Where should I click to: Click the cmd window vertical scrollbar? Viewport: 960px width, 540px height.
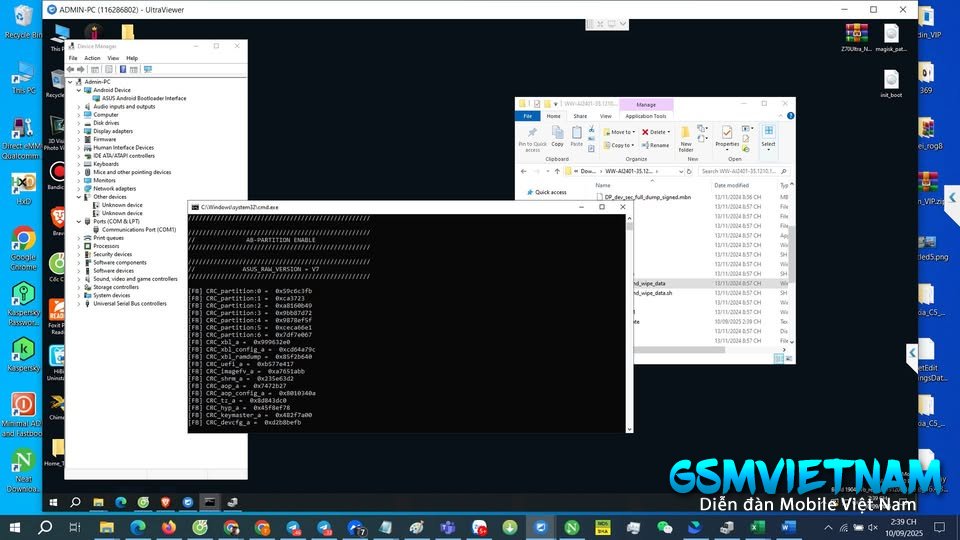tap(629, 323)
